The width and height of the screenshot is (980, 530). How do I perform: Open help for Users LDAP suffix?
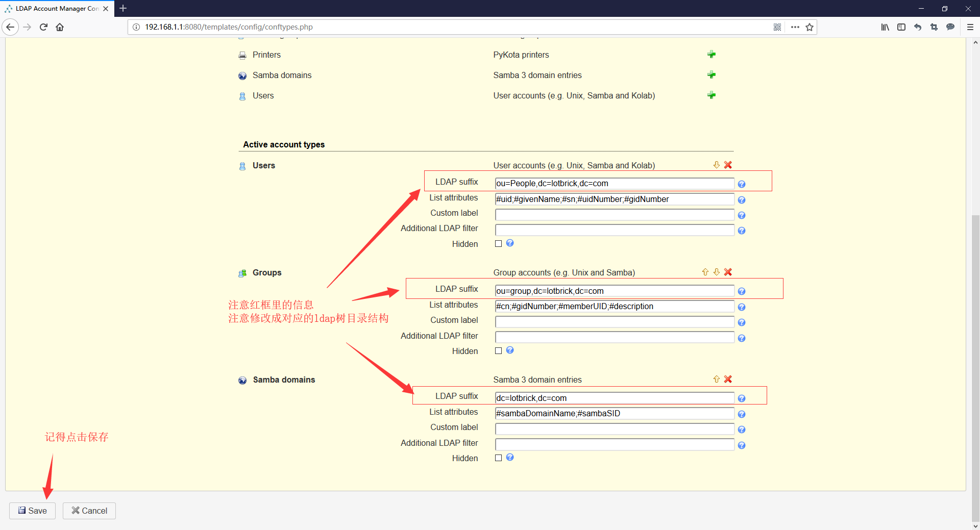tap(742, 184)
